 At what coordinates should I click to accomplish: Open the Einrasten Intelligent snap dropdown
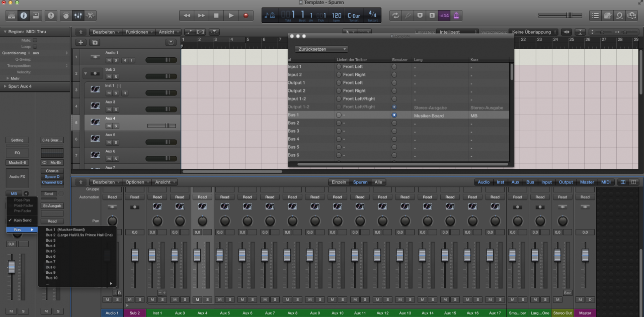point(458,32)
